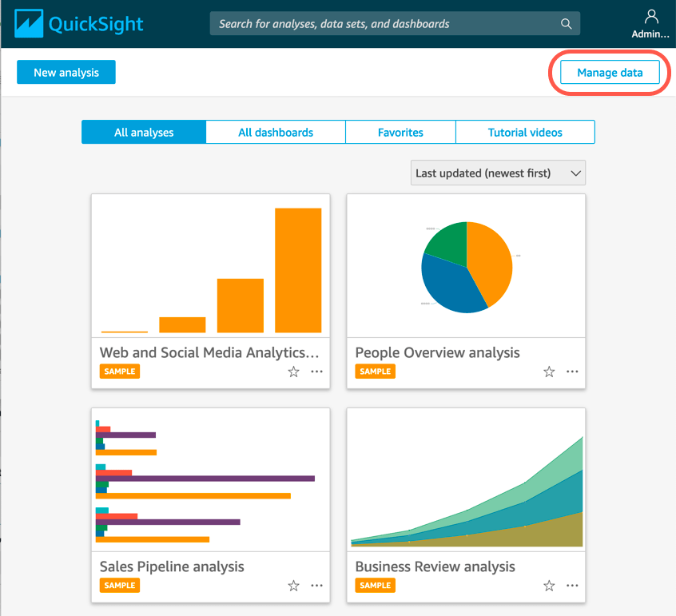Click the ellipsis icon on Business Review analysis

[572, 586]
